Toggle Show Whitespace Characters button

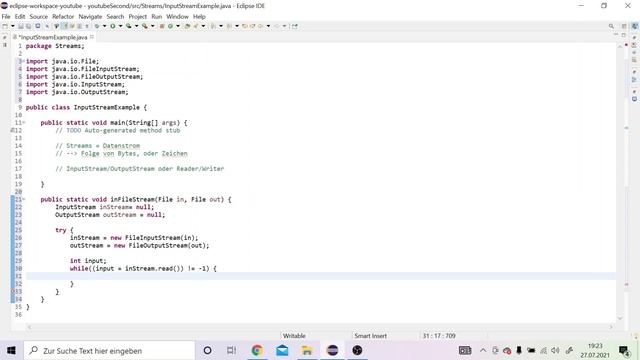(87, 26)
